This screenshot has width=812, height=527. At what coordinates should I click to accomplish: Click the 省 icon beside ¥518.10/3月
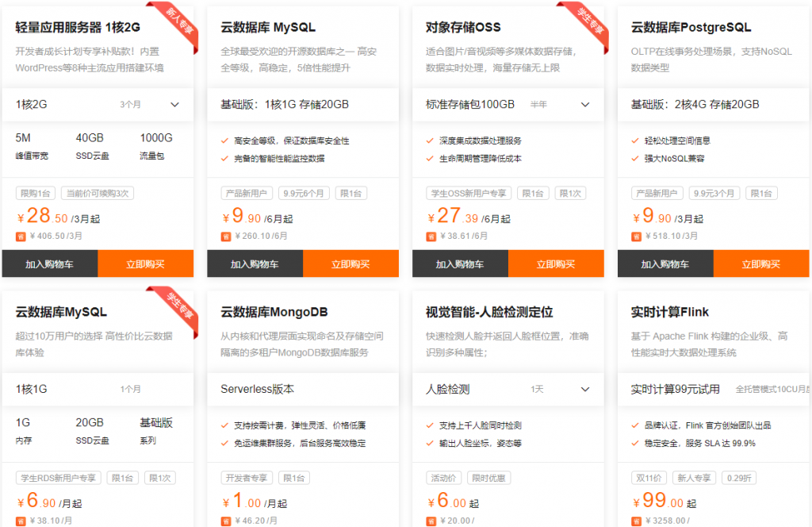coord(637,237)
